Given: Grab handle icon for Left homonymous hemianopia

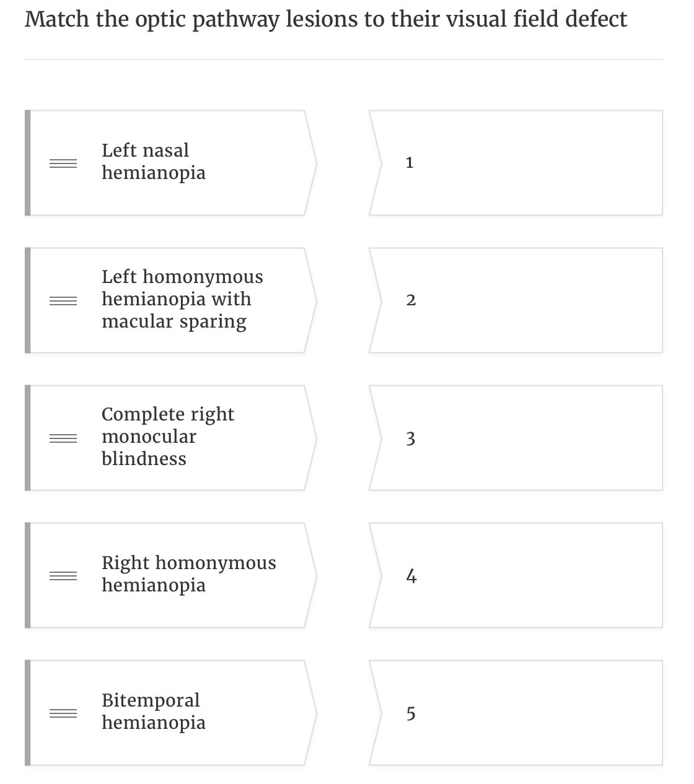Looking at the screenshot, I should [x=63, y=301].
